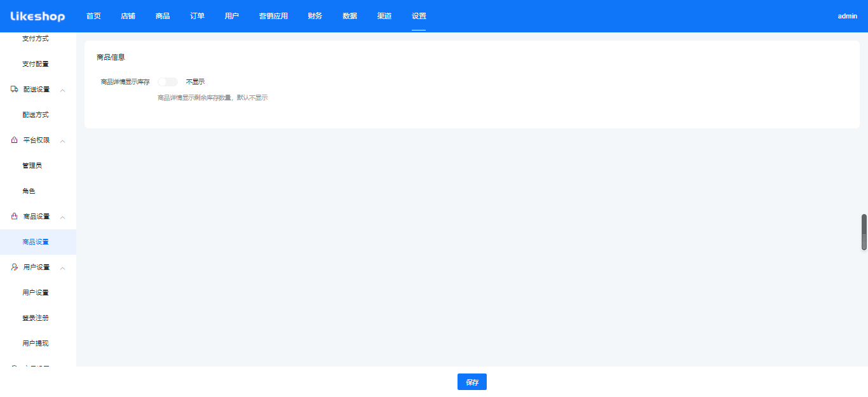Collapse the 平台权限 sidebar group
The height and width of the screenshot is (397, 868).
63,141
